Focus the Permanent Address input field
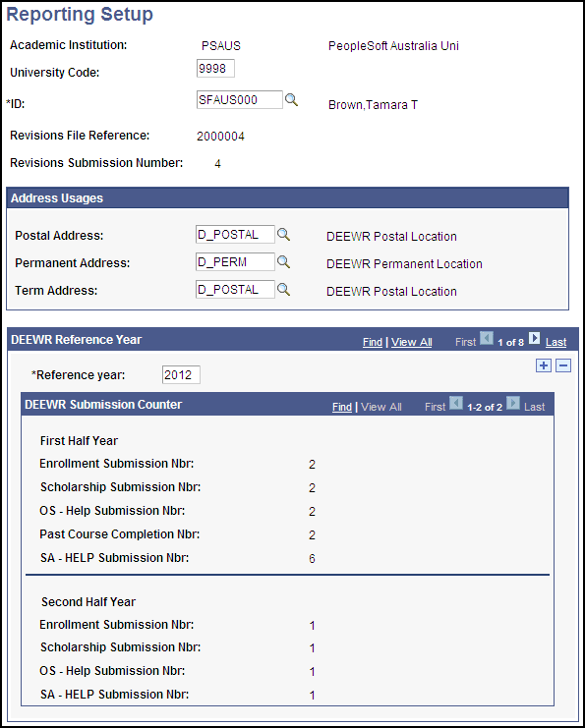This screenshot has height=728, width=585. point(235,262)
